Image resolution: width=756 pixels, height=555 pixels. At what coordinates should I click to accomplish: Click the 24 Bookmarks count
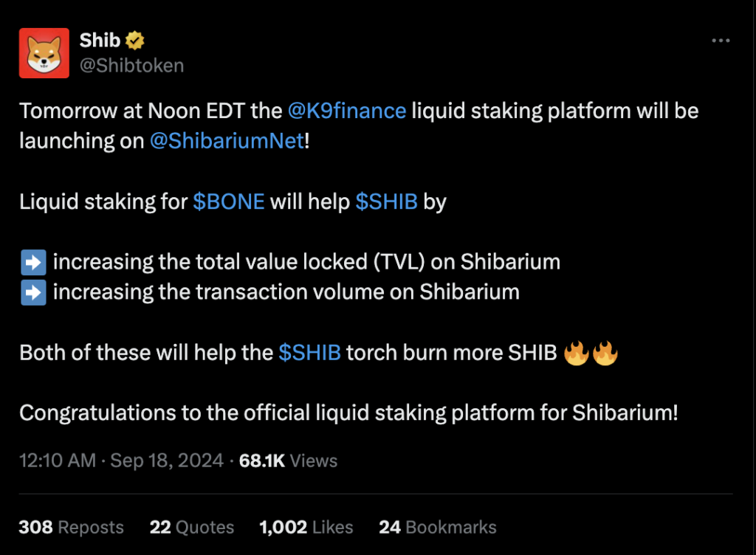tap(437, 527)
